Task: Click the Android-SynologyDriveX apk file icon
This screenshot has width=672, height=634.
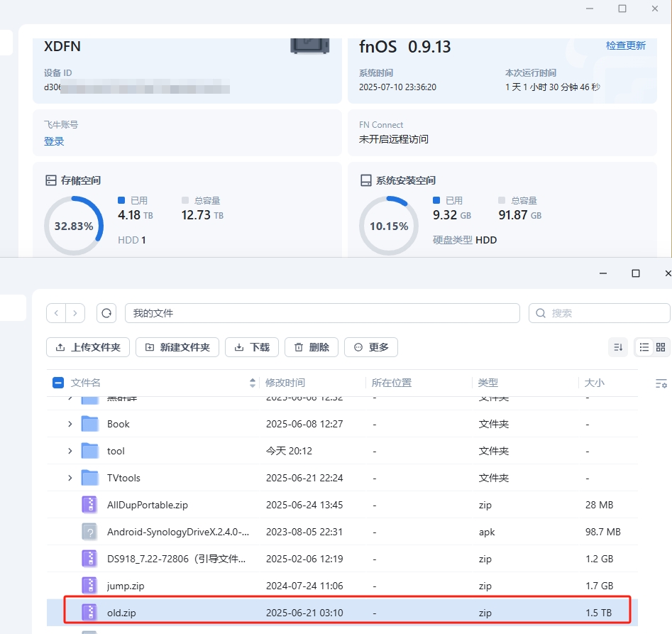Action: 89,532
